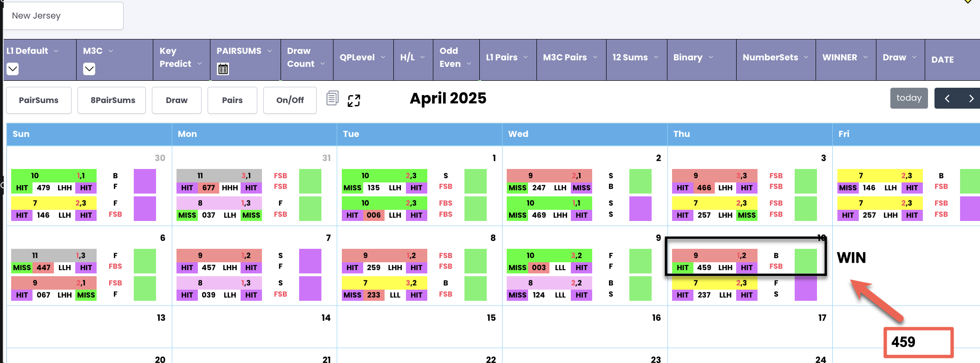
Task: Click the fullscreen expand icon
Action: tap(354, 101)
